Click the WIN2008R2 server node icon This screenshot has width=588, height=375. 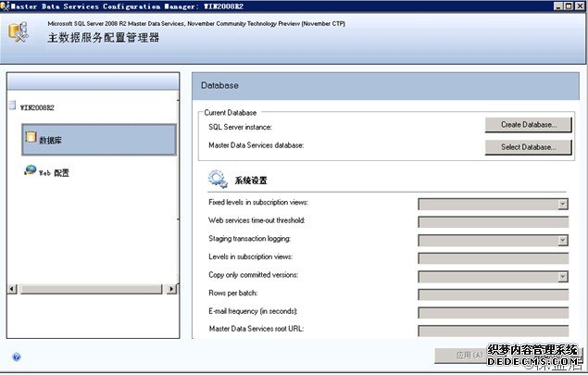[12, 106]
